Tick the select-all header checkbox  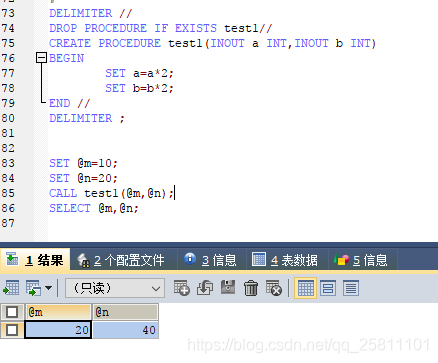pos(12,312)
